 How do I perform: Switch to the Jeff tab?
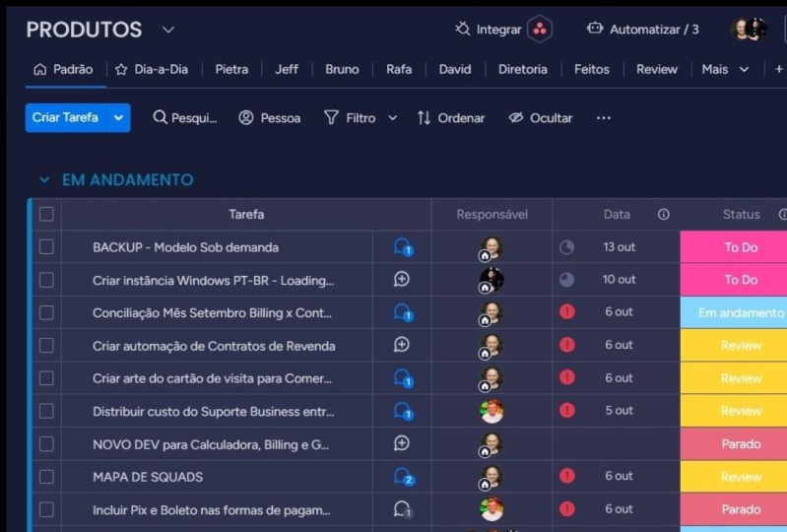click(x=287, y=69)
